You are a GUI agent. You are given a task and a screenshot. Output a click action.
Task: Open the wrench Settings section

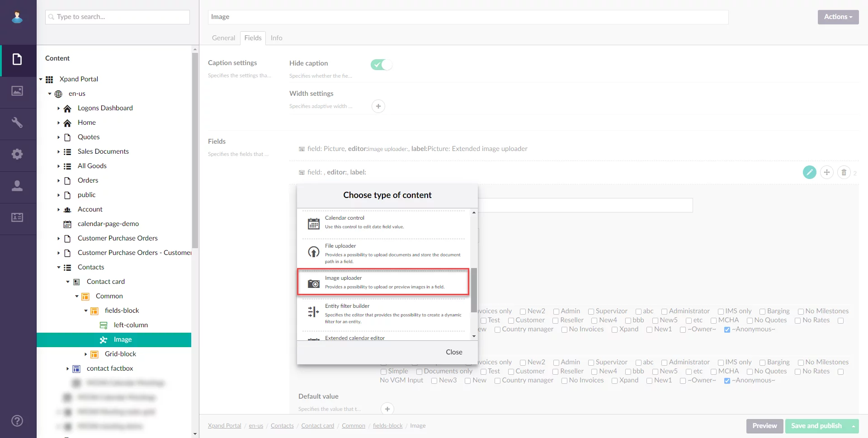[x=17, y=123]
